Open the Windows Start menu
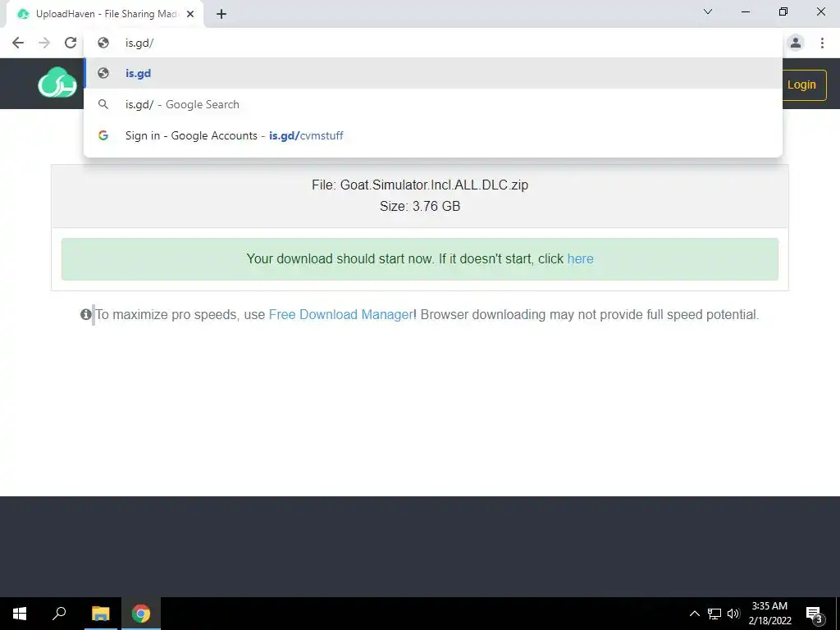This screenshot has height=630, width=840. tap(20, 614)
